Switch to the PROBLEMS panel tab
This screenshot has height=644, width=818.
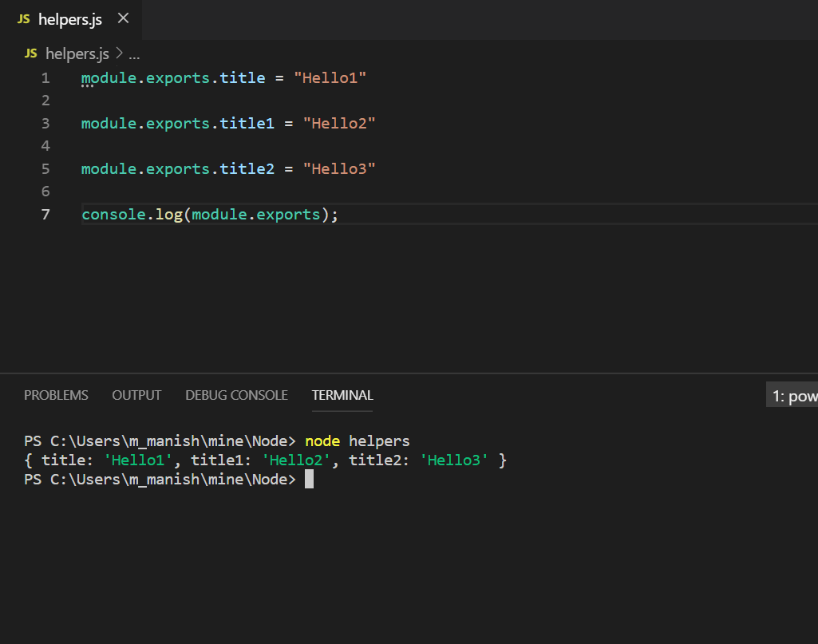56,395
